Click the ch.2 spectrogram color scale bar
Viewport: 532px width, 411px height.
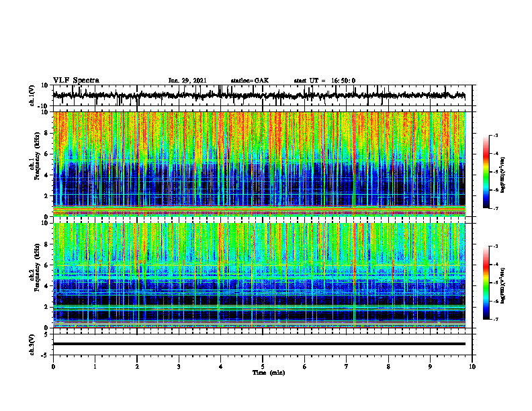point(486,283)
